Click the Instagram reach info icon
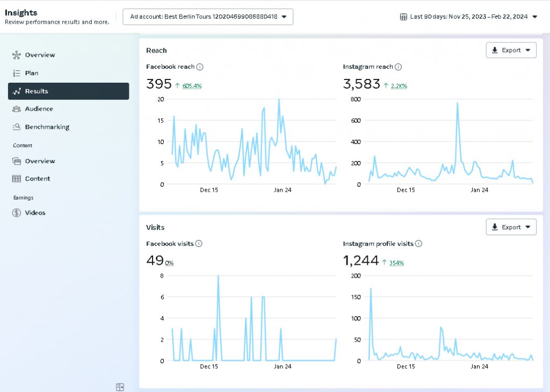The height and width of the screenshot is (392, 550). (398, 67)
